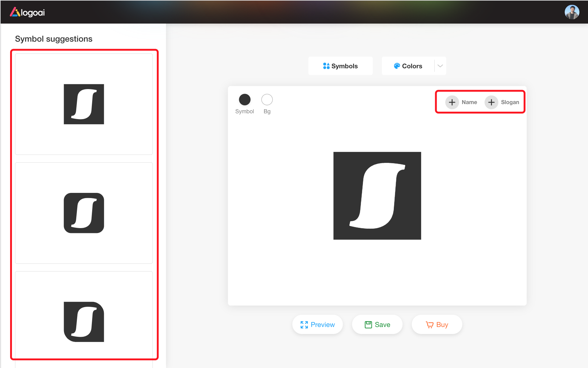Click the Symbols shapes icon
588x368 pixels.
[x=326, y=66]
